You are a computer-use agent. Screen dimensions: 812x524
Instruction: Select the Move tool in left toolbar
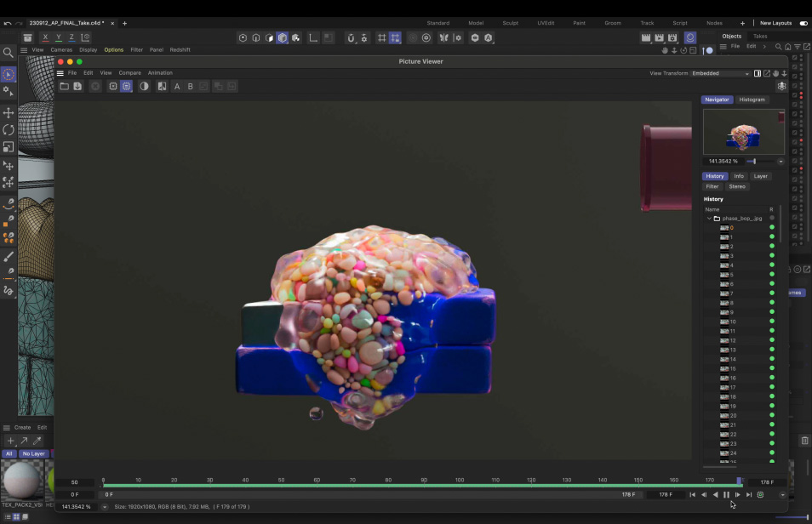pos(9,112)
